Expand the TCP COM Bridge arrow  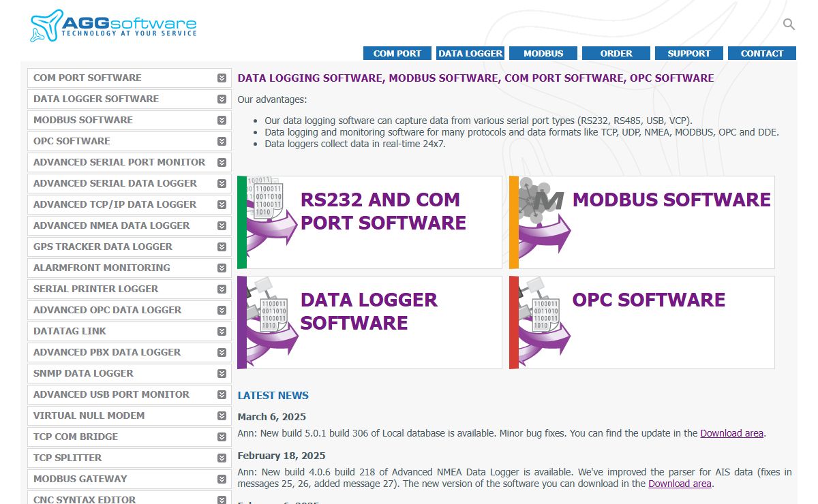222,437
